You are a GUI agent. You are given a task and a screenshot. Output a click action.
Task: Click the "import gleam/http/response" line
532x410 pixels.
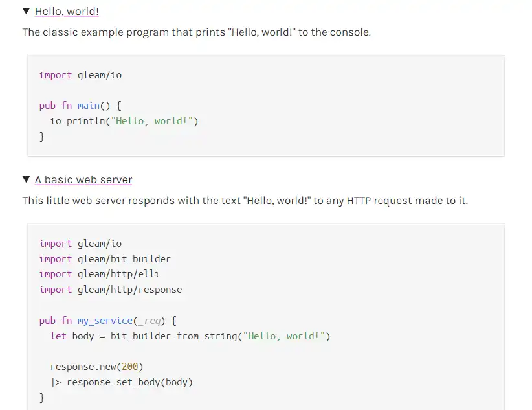click(111, 290)
